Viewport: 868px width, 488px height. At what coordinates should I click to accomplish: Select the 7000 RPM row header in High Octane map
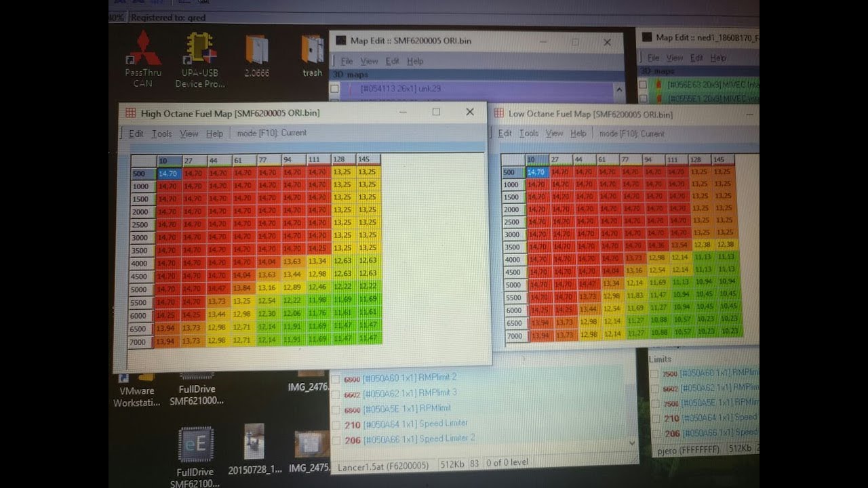[141, 342]
